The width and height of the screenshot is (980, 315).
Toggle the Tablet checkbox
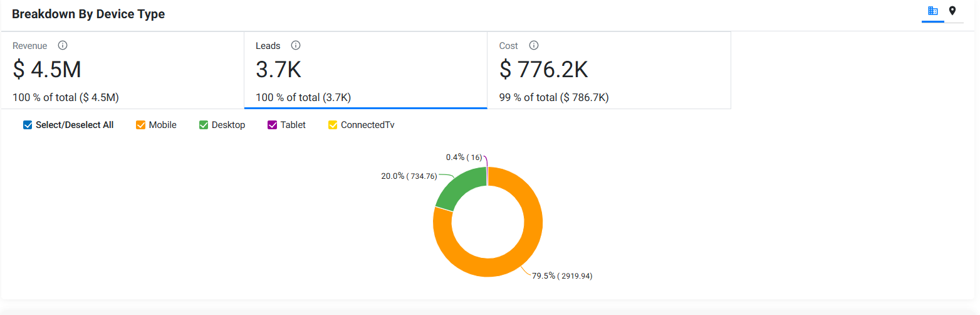[x=273, y=125]
